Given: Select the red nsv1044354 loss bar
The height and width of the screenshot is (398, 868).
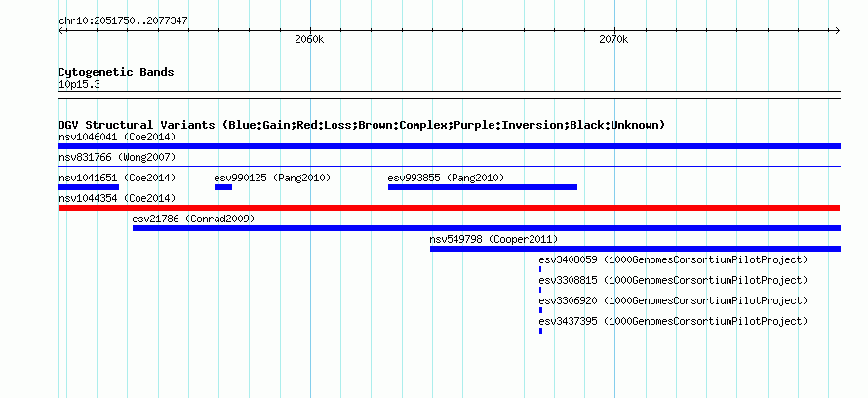Looking at the screenshot, I should tap(449, 208).
